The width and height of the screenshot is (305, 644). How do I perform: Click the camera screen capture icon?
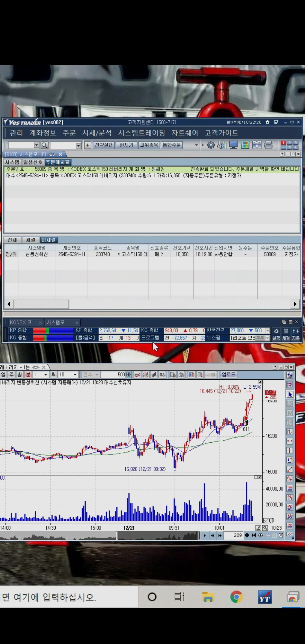pos(257,145)
